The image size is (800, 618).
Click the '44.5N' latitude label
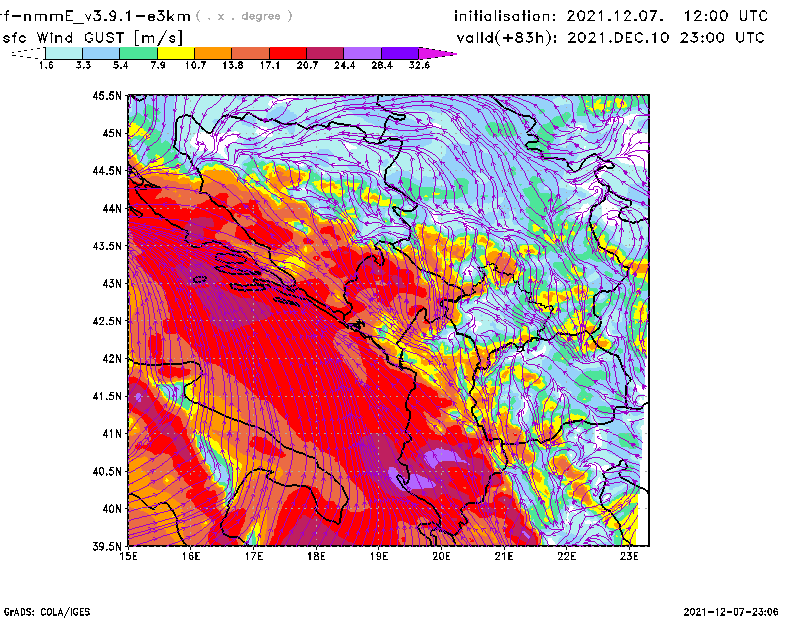(x=107, y=171)
